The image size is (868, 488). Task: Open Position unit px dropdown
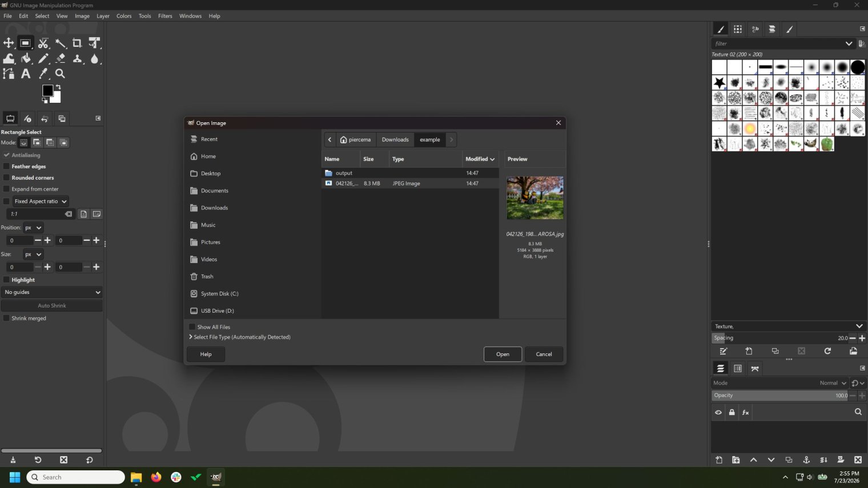pyautogui.click(x=33, y=228)
